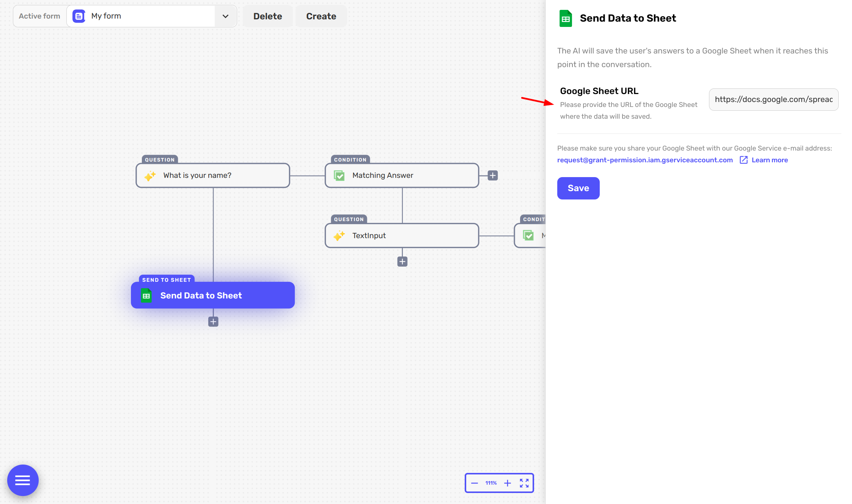Click the menu hamburger icon bottom left
Image resolution: width=852 pixels, height=504 pixels.
click(x=23, y=480)
